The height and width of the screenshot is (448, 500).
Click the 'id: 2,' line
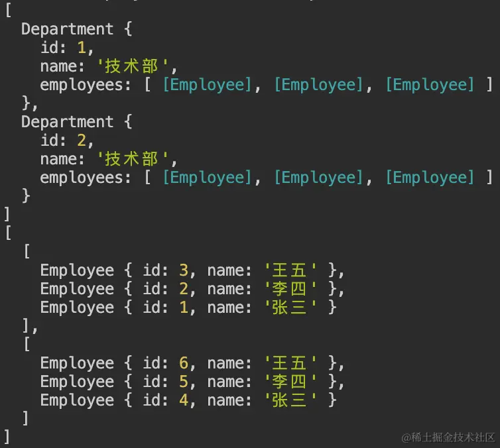67,140
